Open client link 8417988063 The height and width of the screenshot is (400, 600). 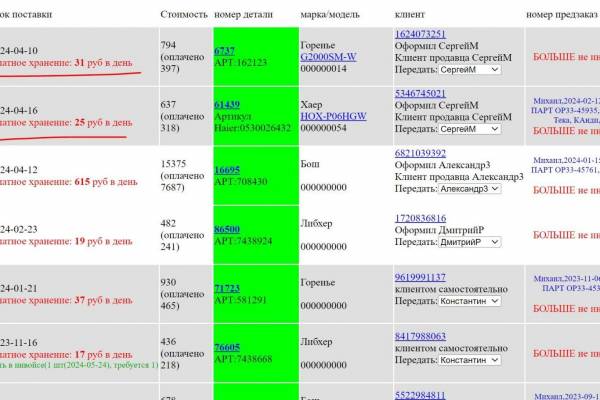420,336
